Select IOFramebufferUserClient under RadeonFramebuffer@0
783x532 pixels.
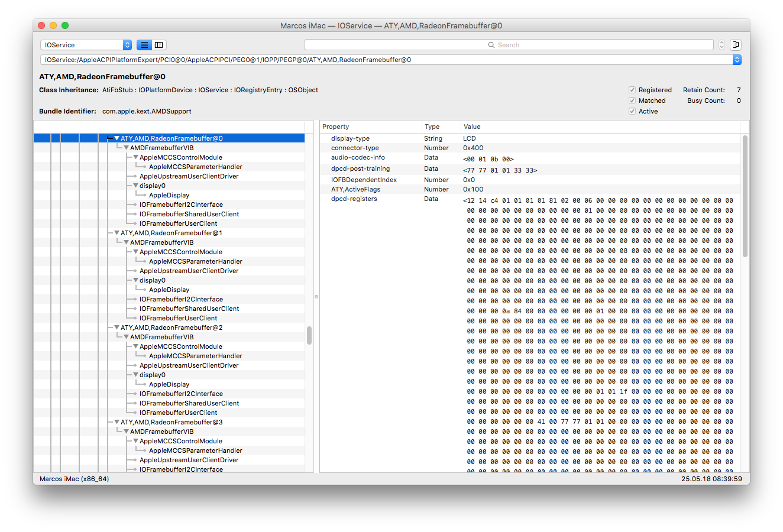[179, 223]
